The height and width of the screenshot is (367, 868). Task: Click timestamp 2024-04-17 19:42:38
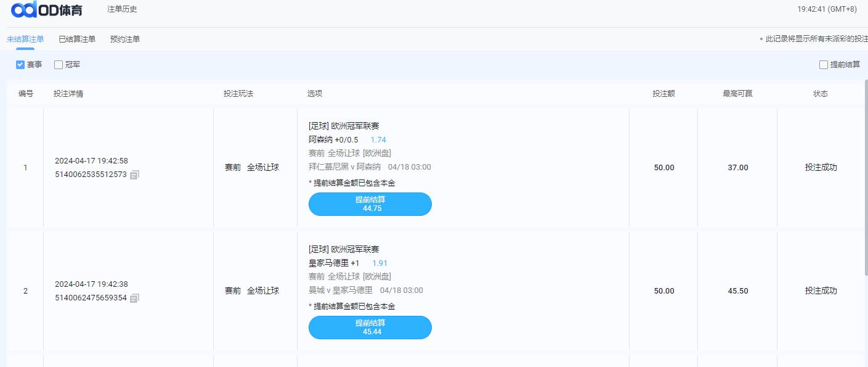[x=91, y=284]
